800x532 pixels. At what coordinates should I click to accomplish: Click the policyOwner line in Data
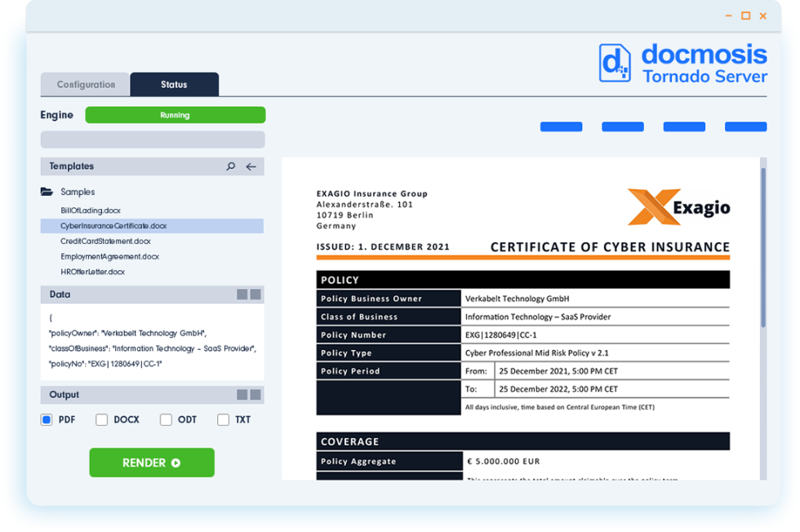(127, 333)
